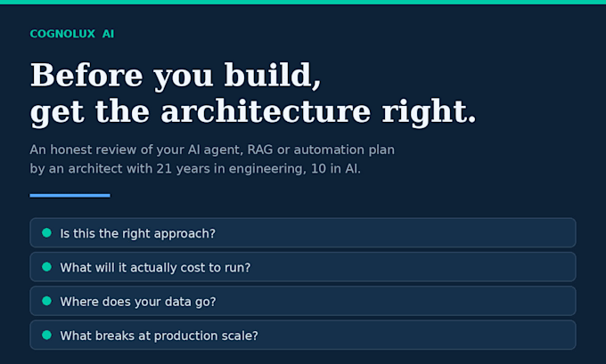Click the green bullet beside "What breaks at production scale?"

[46, 335]
